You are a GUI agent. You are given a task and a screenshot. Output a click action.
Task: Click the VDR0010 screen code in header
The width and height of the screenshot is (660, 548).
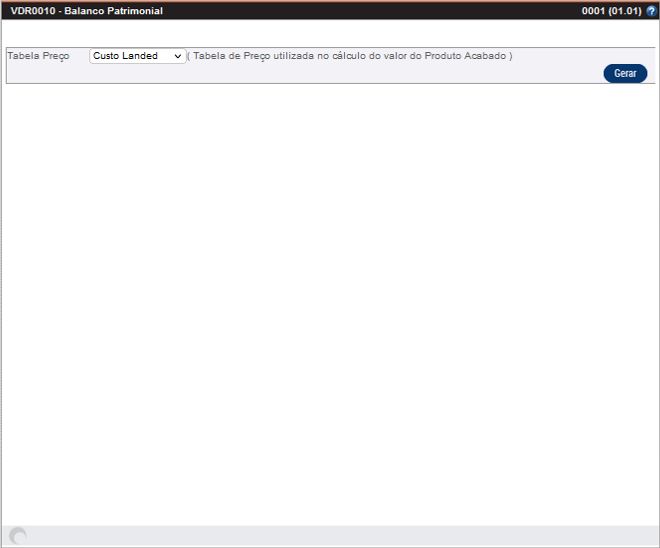click(x=32, y=11)
